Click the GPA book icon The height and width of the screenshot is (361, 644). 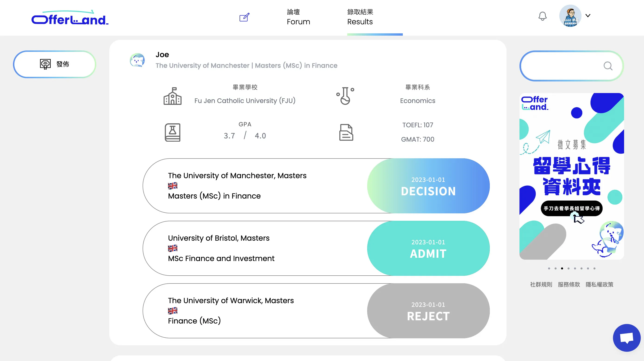(x=172, y=132)
